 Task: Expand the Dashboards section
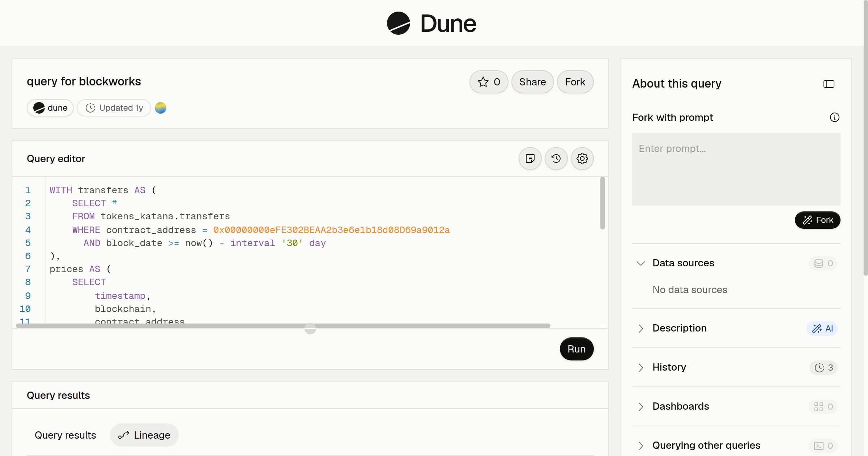[641, 406]
